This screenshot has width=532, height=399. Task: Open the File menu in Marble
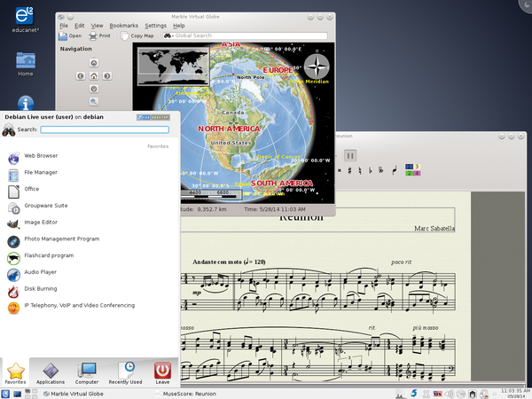click(64, 26)
